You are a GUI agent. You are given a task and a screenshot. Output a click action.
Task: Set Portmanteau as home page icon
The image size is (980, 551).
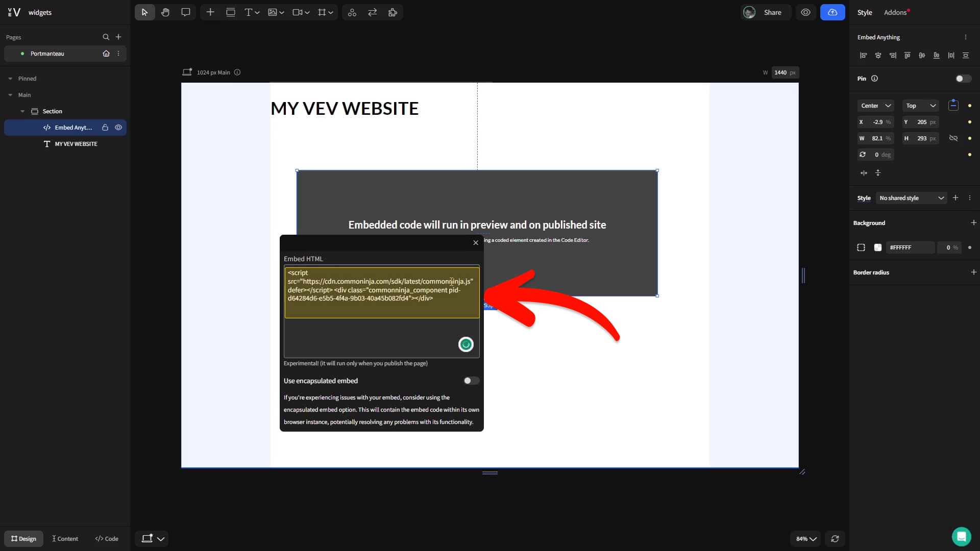pos(106,54)
